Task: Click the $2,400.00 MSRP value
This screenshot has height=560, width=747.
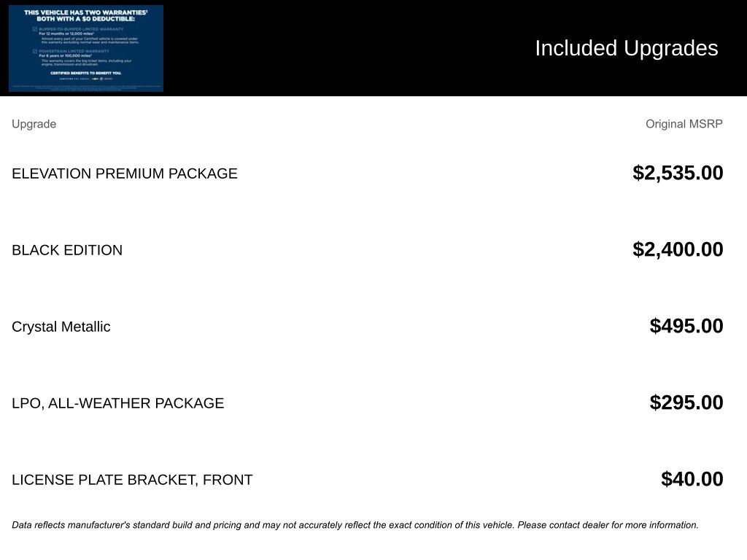Action: (x=678, y=249)
